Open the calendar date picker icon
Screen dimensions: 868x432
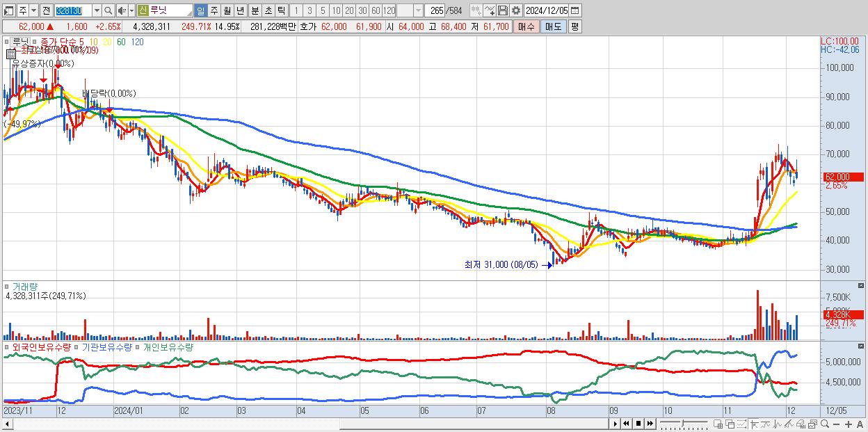click(574, 10)
